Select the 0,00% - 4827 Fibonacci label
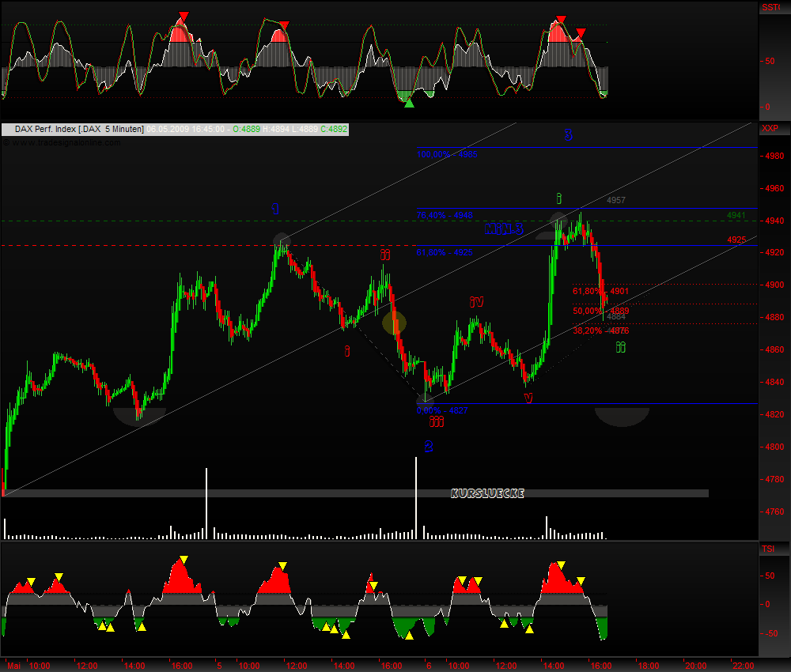The height and width of the screenshot is (672, 791). click(x=442, y=410)
